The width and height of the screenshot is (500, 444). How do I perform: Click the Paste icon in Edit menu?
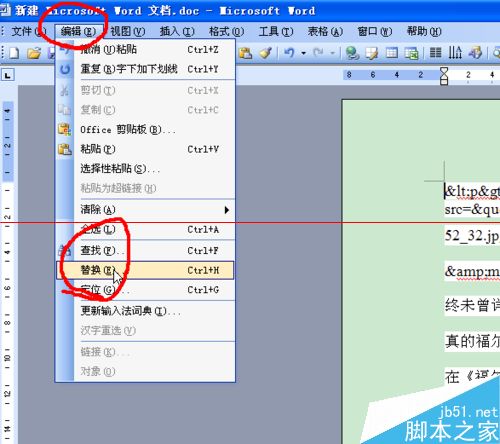pos(65,149)
